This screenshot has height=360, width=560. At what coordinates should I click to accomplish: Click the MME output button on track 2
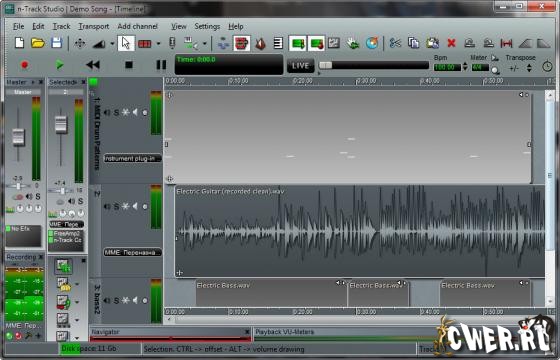(132, 252)
